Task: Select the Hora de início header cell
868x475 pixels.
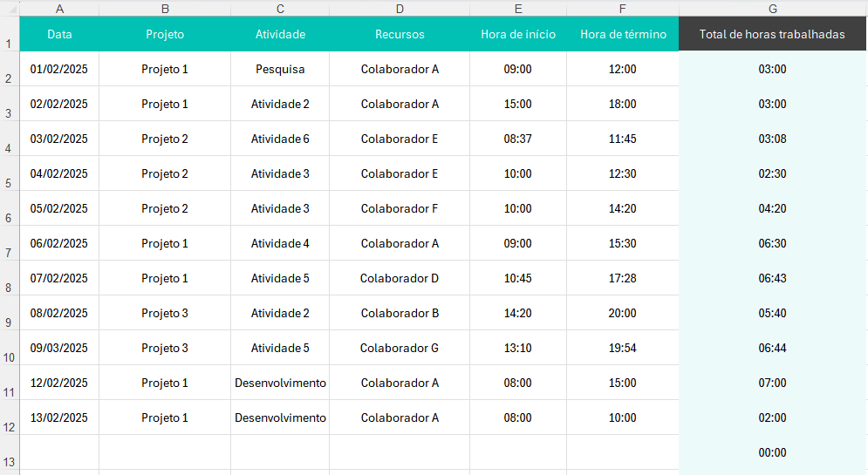Action: 518,34
